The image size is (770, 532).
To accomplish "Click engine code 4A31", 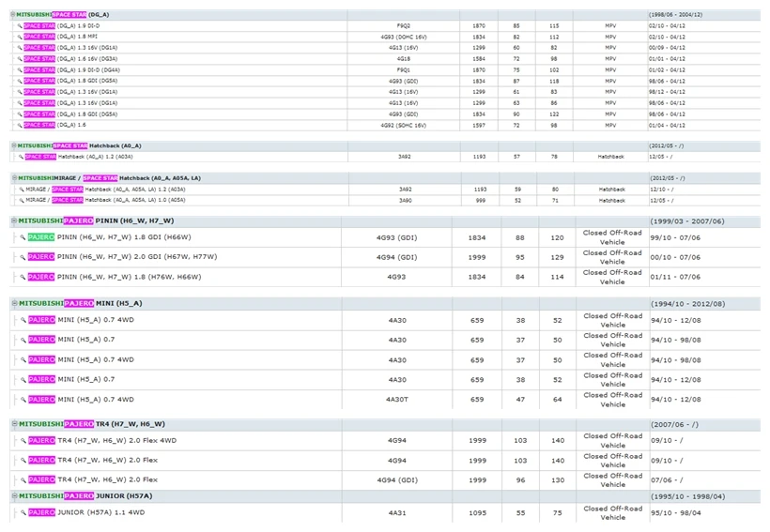I will point(397,513).
